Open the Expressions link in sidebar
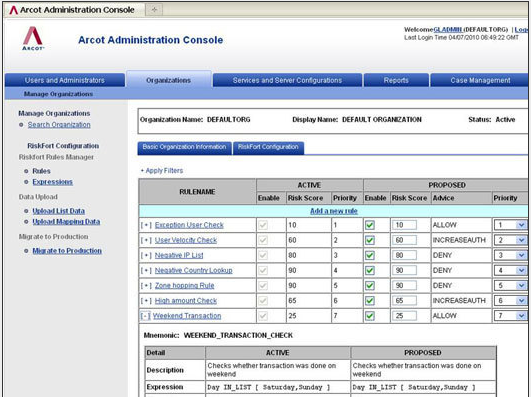 tap(52, 182)
